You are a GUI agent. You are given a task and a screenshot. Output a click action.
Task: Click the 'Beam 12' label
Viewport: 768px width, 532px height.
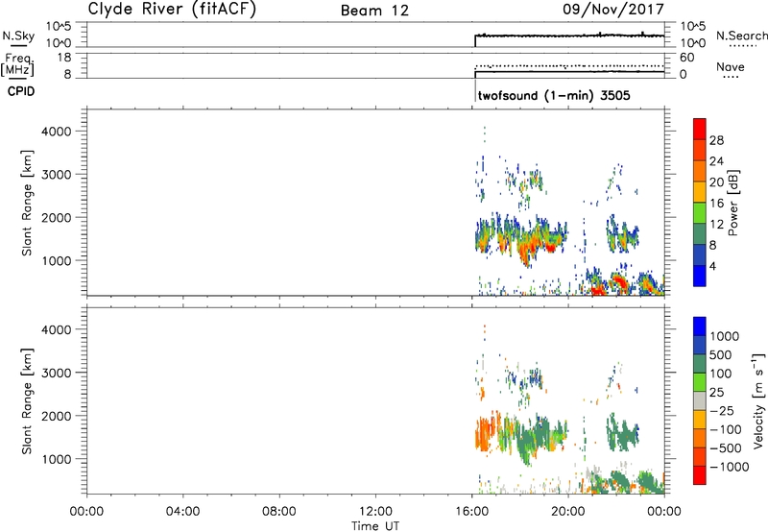coord(374,11)
